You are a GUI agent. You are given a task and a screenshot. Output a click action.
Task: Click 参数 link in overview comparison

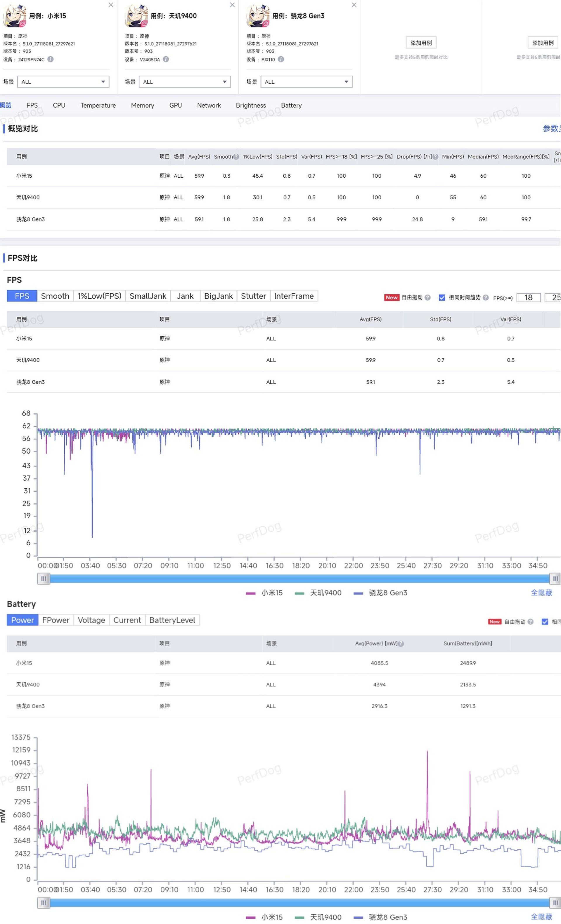pos(554,128)
